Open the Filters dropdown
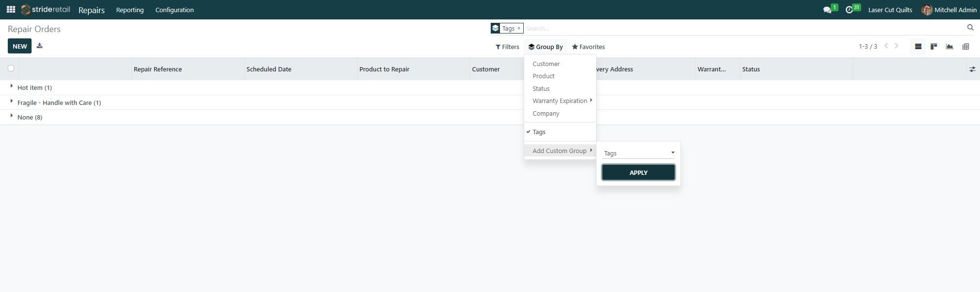This screenshot has height=292, width=980. 507,47
